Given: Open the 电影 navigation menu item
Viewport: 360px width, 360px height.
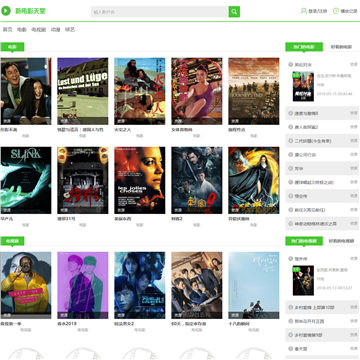Looking at the screenshot, I should (x=22, y=30).
